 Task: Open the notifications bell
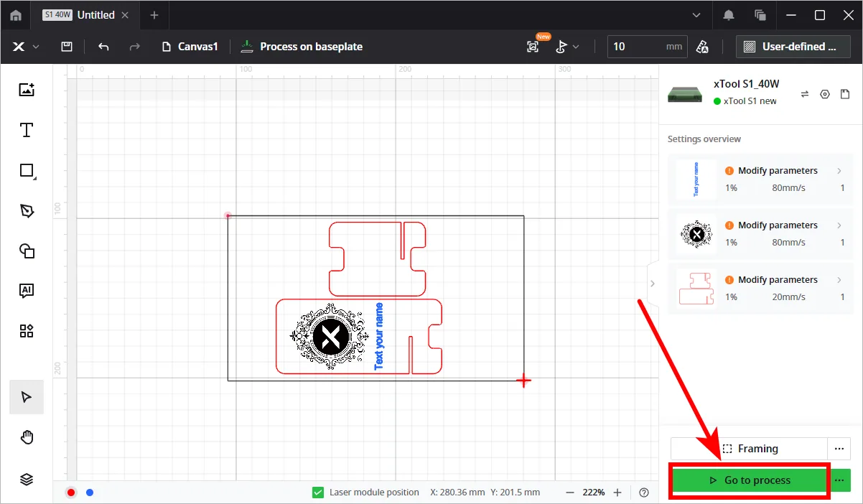(729, 15)
